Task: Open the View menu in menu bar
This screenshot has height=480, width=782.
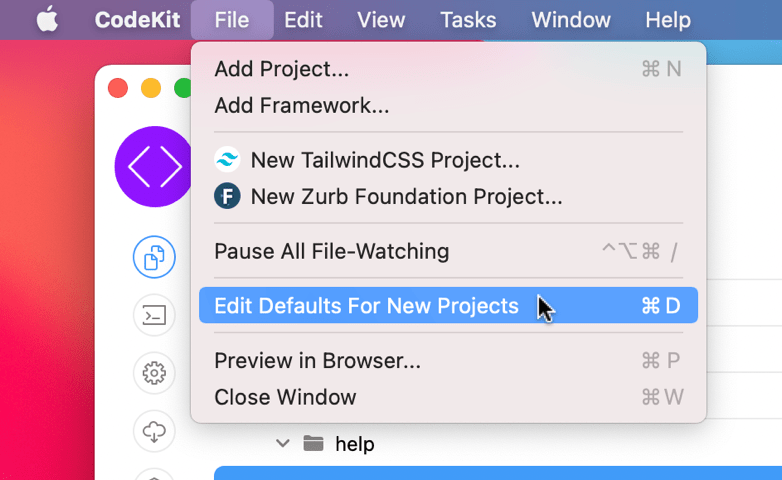Action: [381, 20]
